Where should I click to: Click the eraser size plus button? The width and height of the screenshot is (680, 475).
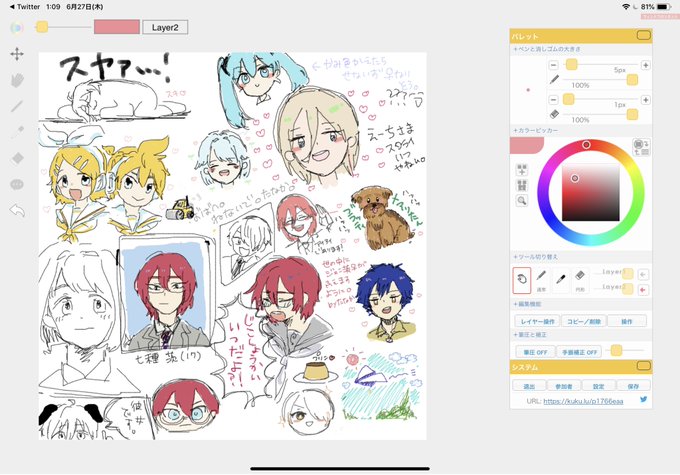click(x=645, y=100)
